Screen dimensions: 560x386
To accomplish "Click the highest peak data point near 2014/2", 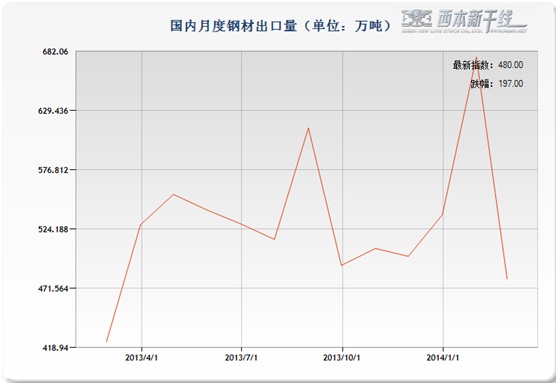I will point(476,56).
